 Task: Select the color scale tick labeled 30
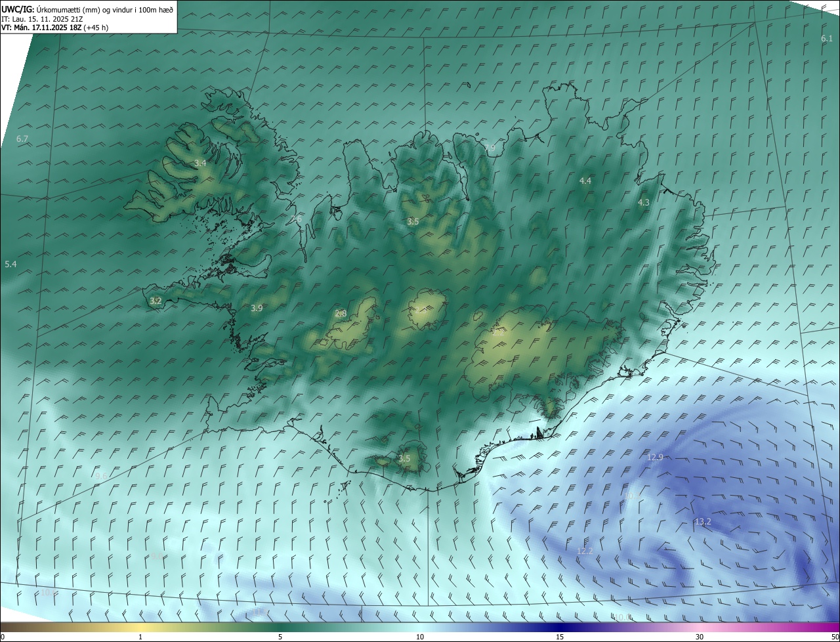700,637
